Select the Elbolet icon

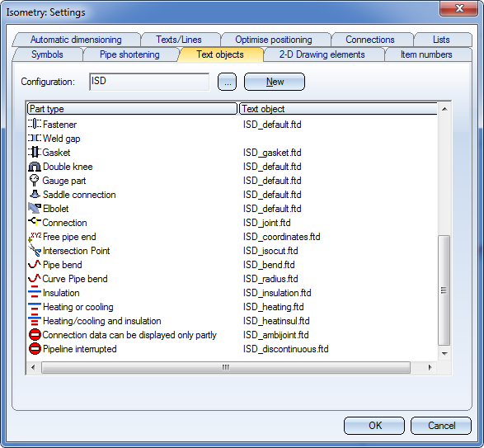[x=35, y=208]
